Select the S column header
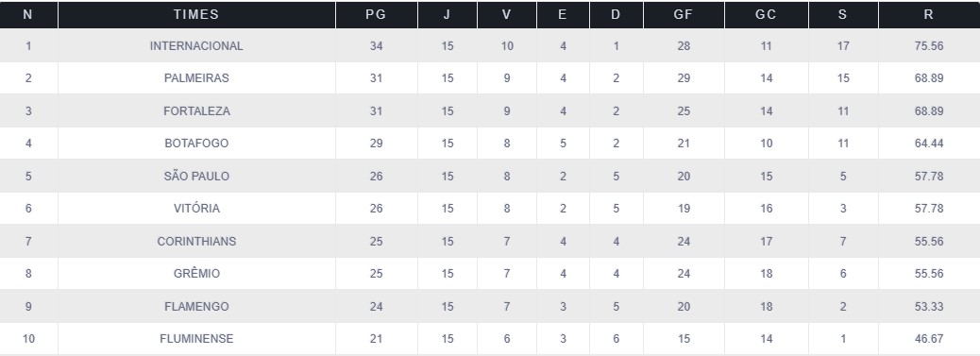Screen dimensions: 980x356 (x=843, y=15)
